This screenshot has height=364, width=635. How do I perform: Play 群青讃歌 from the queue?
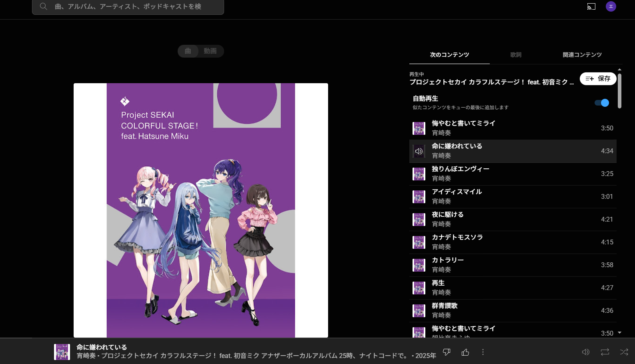(513, 310)
